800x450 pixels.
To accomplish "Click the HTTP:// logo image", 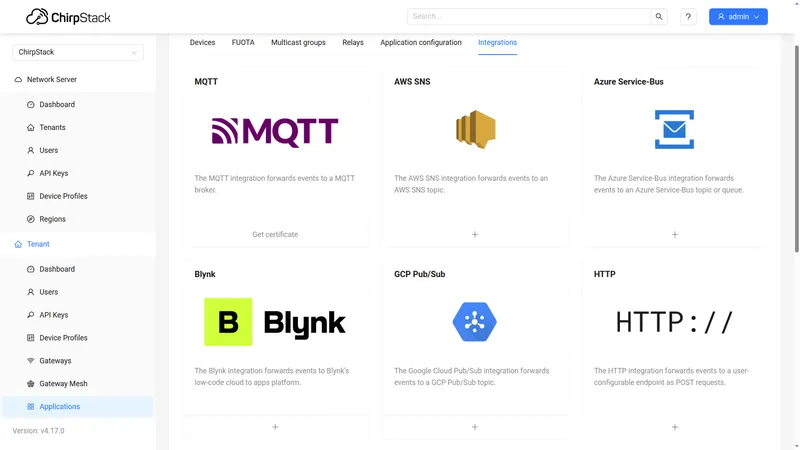I will coord(674,322).
